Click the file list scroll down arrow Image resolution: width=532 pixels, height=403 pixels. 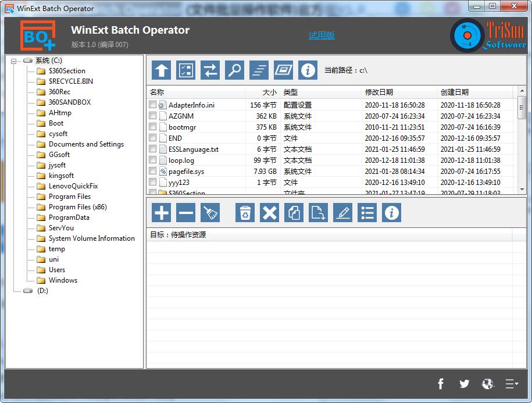click(x=522, y=190)
